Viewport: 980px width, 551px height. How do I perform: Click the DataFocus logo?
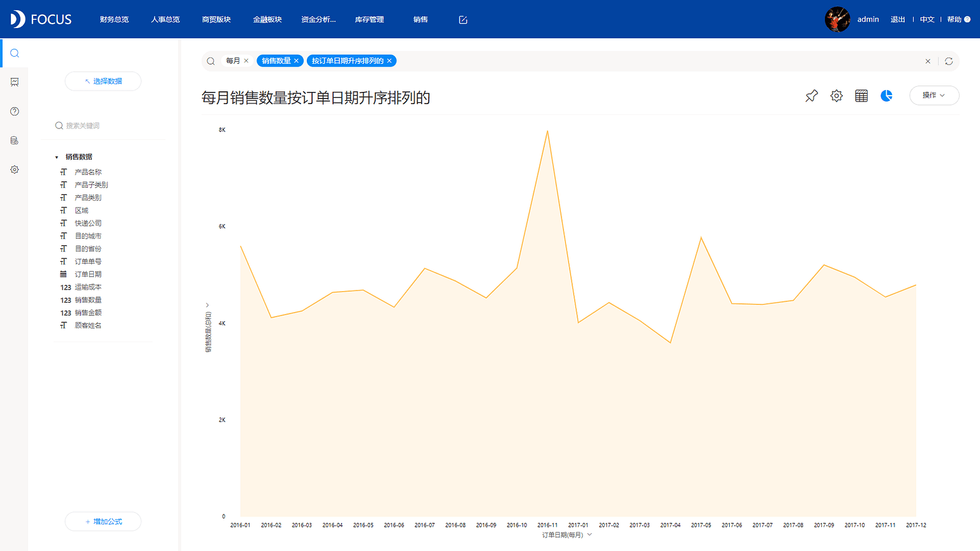41,19
